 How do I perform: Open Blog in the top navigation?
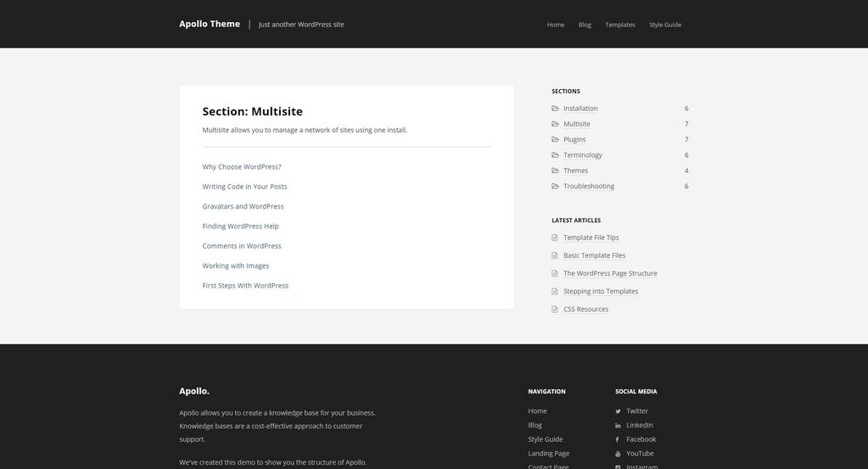585,25
